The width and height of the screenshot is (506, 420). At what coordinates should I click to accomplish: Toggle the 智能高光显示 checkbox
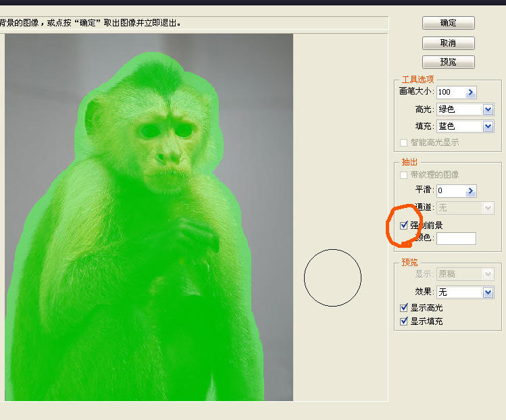(403, 142)
